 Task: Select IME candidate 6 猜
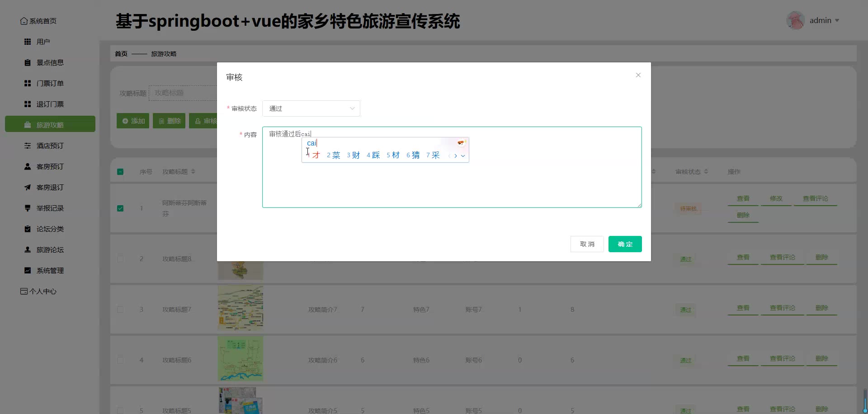[413, 155]
